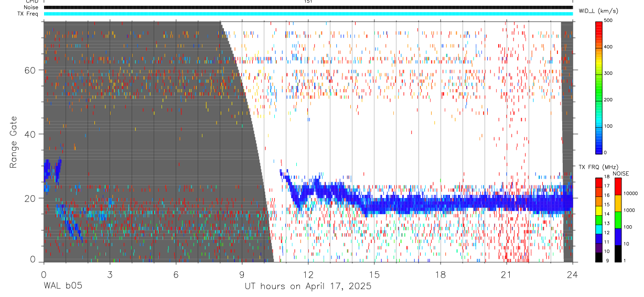Viewport: 644px width, 297px height.
Task: Click the 'TX FRQ (MHz)' legend title
Action: [597, 167]
